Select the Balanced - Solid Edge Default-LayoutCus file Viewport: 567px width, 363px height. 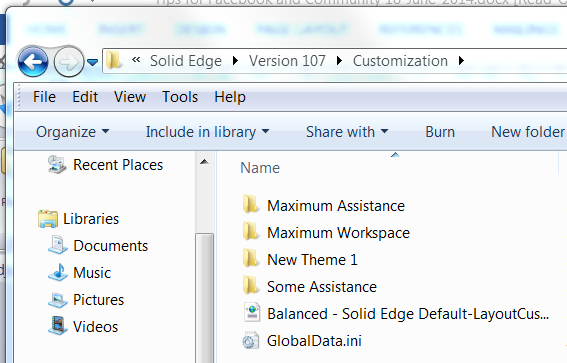tap(396, 314)
